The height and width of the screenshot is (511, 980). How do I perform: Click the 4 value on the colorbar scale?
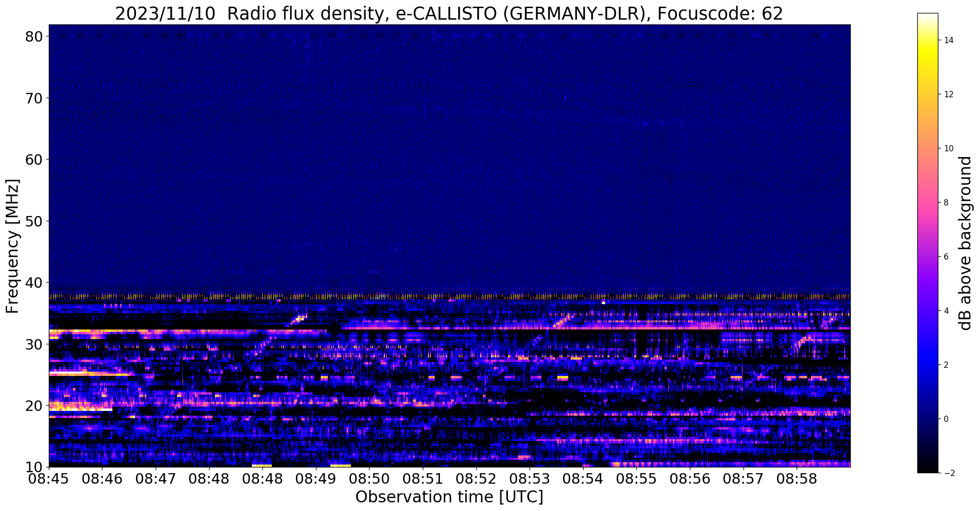(946, 311)
